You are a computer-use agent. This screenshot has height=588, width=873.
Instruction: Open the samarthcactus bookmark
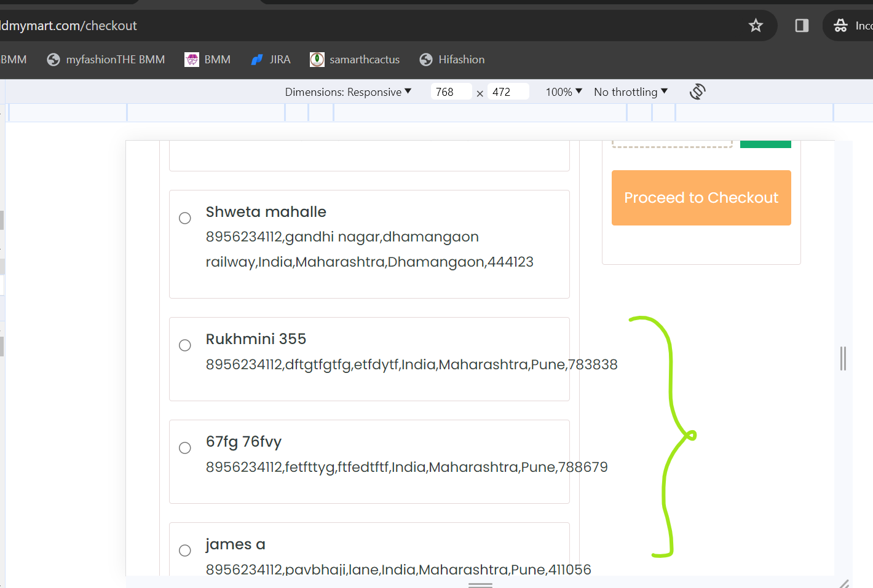[x=355, y=60]
